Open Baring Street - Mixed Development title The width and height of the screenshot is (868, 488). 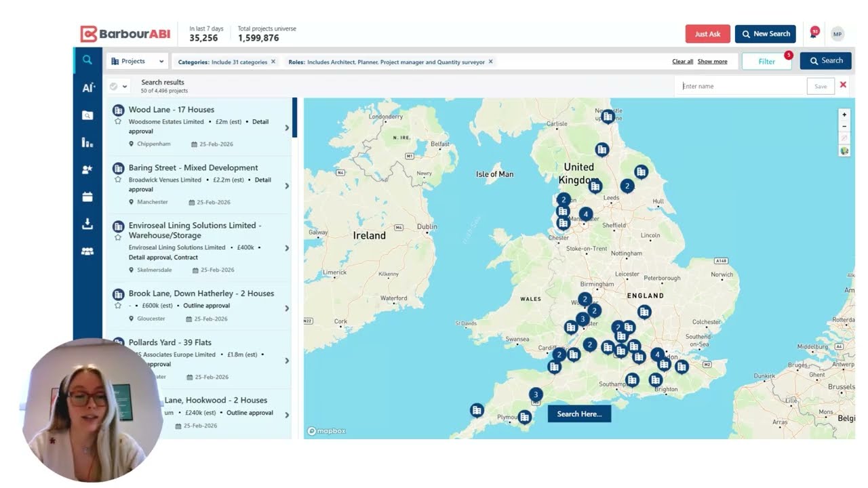click(193, 168)
